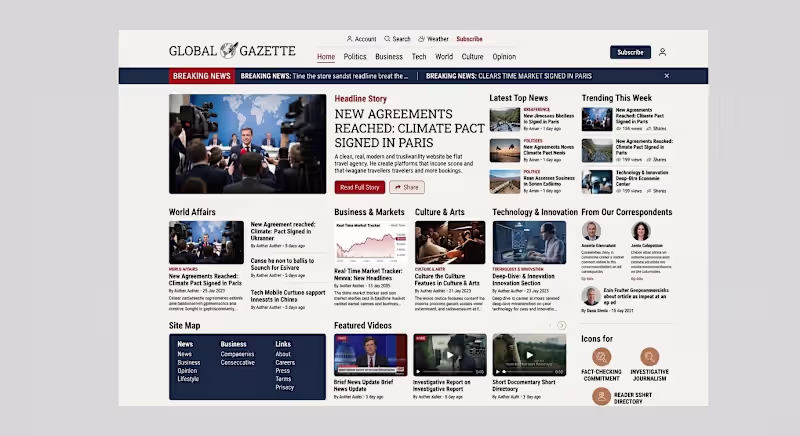Open the Politics nav item
Screen dimensions: 800x436
[355, 57]
